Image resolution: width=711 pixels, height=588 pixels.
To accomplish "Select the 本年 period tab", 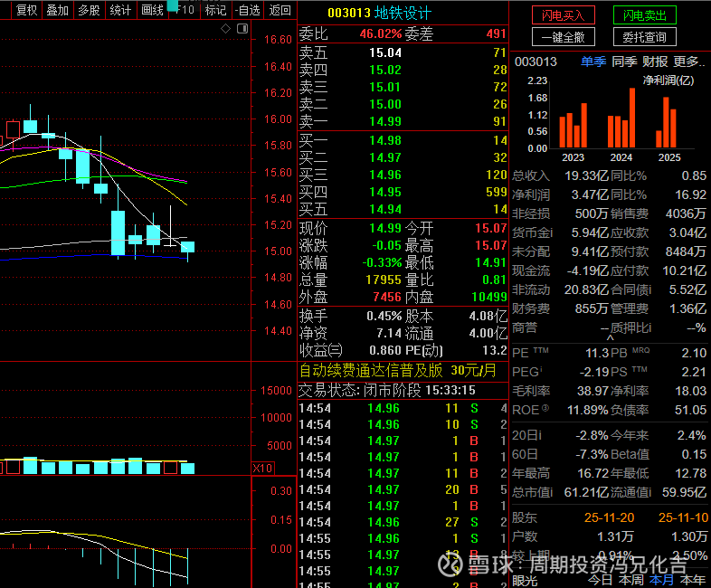I will click(x=692, y=580).
